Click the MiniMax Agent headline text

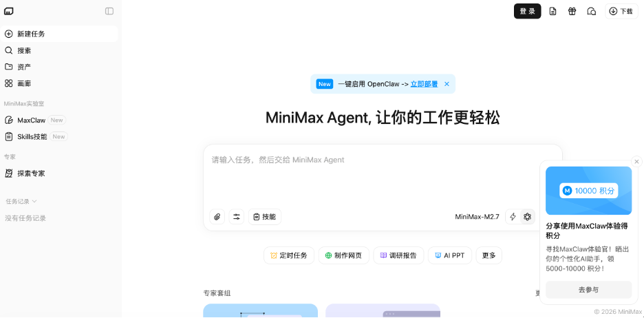pyautogui.click(x=383, y=118)
